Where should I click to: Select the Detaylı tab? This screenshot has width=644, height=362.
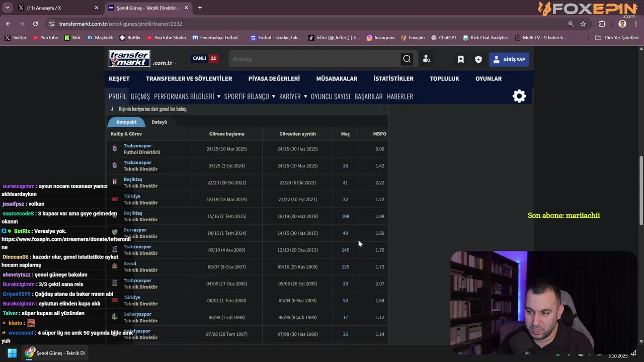coord(159,122)
